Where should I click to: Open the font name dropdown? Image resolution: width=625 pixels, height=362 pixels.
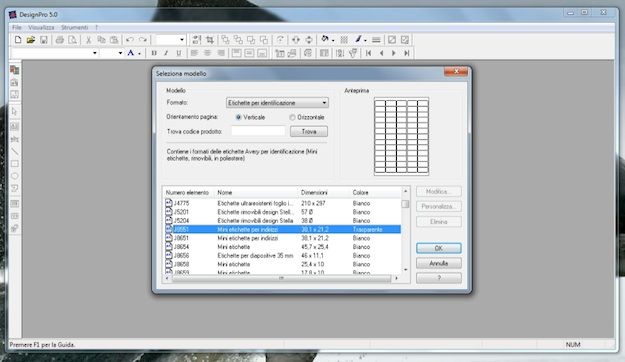94,53
